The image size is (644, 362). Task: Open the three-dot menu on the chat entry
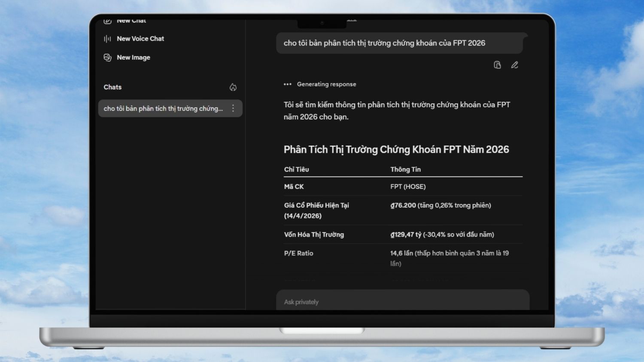(233, 109)
